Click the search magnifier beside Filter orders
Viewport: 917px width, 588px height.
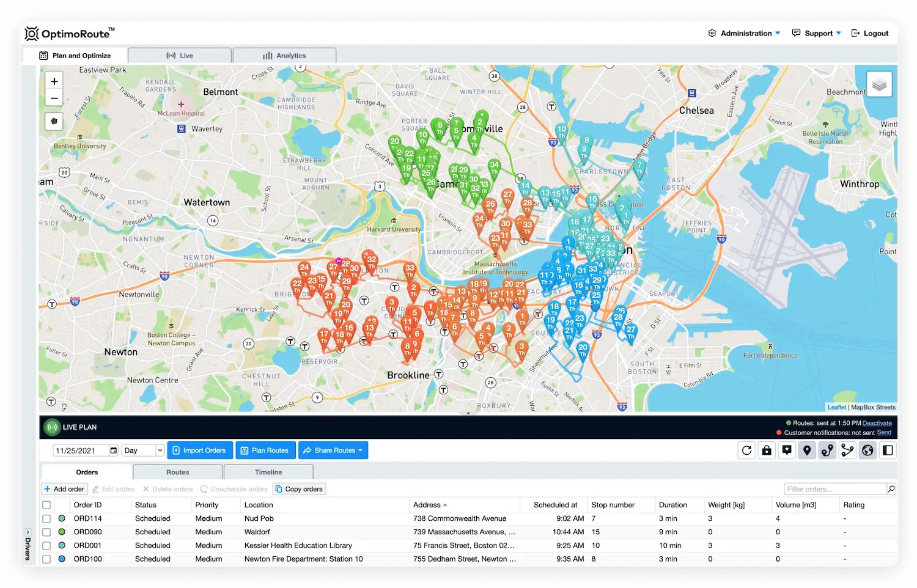891,489
